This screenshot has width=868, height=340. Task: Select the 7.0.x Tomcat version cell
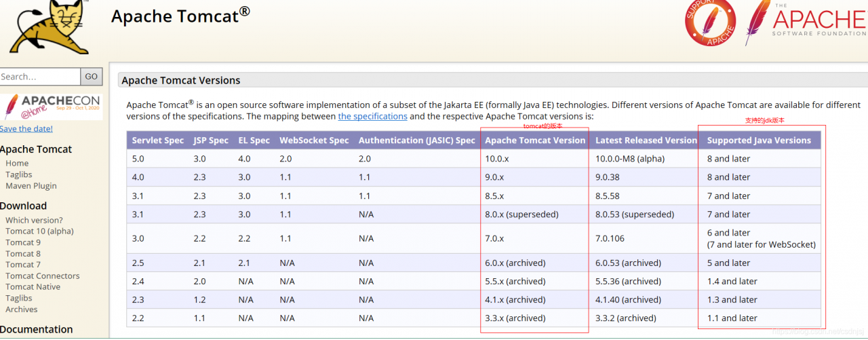(x=535, y=239)
